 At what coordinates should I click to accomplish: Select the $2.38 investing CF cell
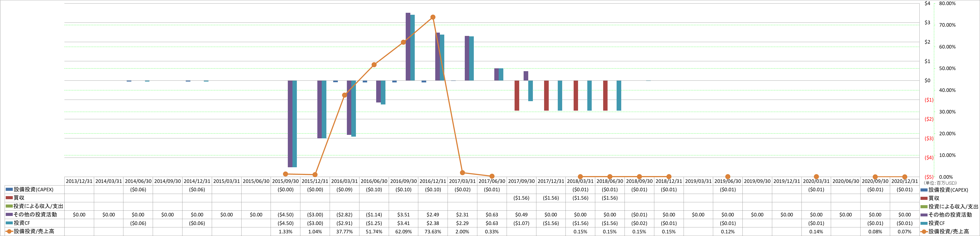point(433,223)
